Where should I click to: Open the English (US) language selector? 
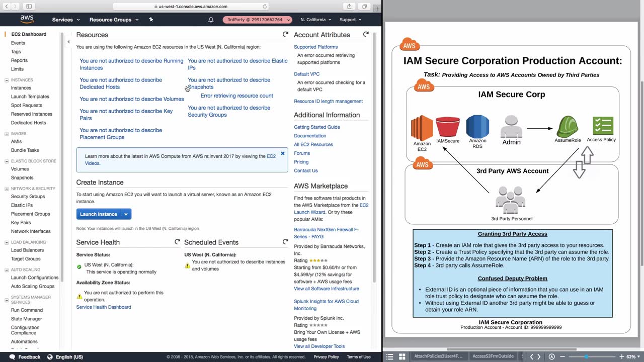[65, 357]
